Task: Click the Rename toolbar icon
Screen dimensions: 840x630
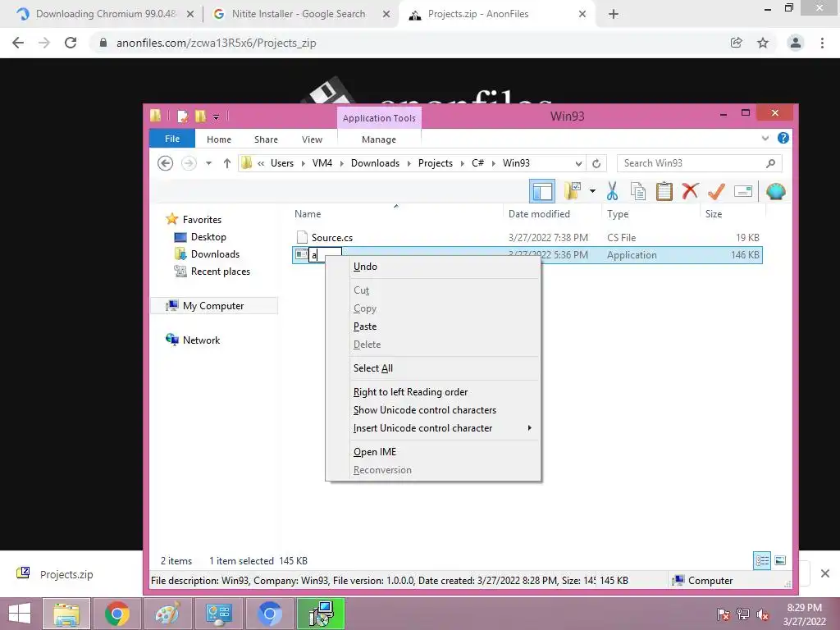Action: coord(743,191)
